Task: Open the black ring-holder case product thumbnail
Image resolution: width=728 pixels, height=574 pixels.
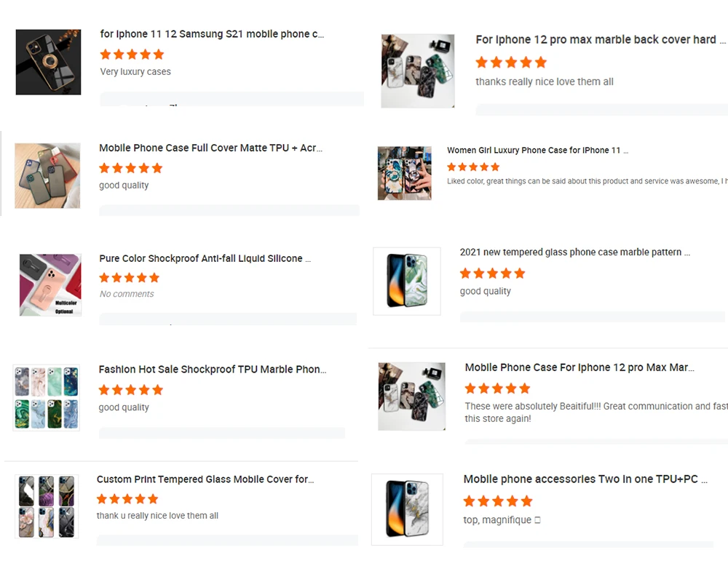Action: 48,63
